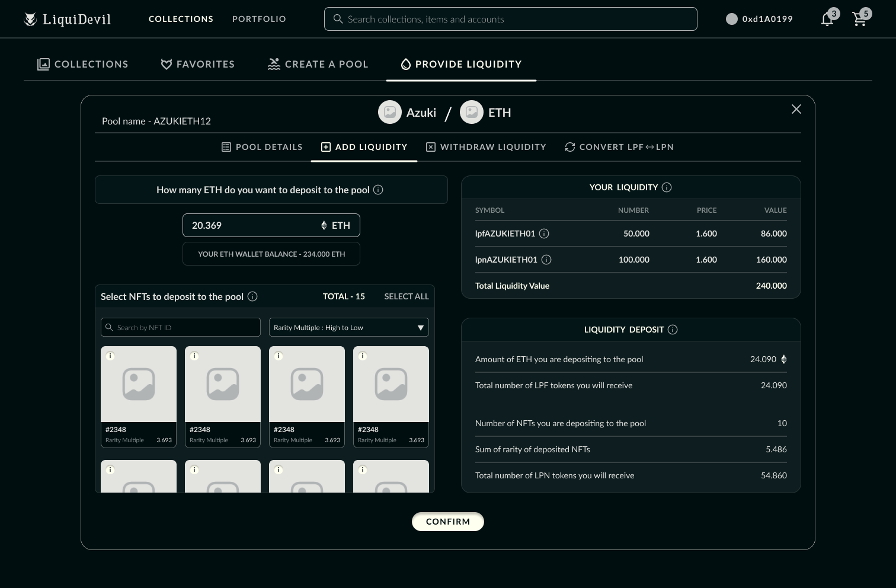This screenshot has height=588, width=896.
Task: Click the TOTAL - 15 label
Action: pyautogui.click(x=344, y=296)
